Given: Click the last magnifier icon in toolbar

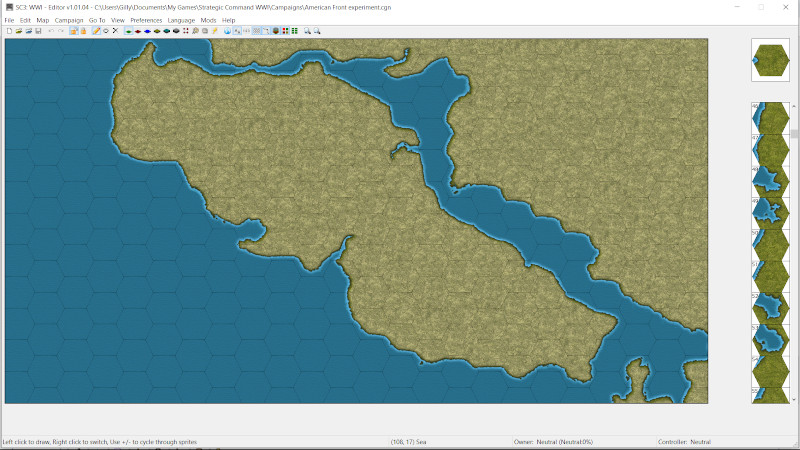Looking at the screenshot, I should pos(317,31).
